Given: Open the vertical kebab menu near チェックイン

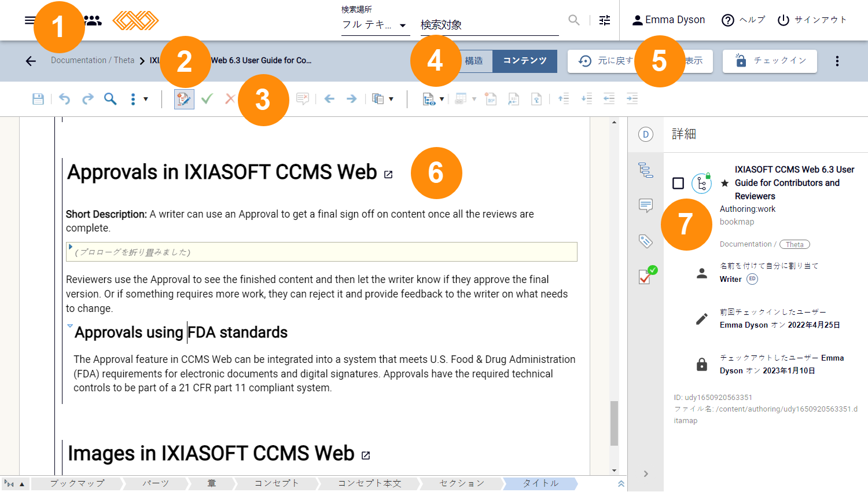Looking at the screenshot, I should click(837, 61).
